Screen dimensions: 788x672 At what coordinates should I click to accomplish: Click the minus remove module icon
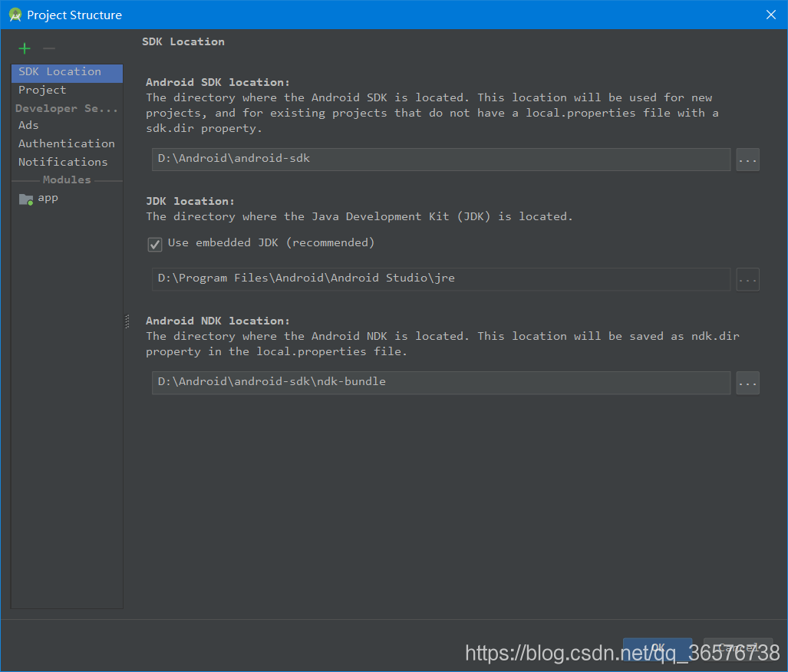(x=49, y=48)
